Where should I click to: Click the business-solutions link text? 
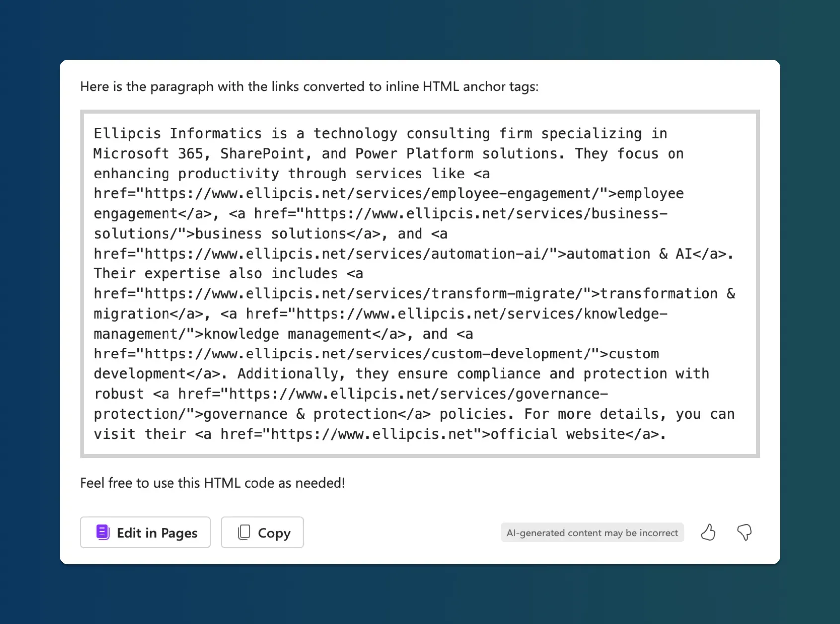pyautogui.click(x=271, y=233)
